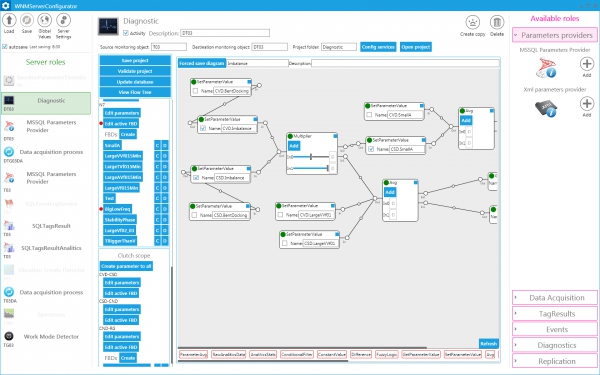Select Difference in block palette
The width and height of the screenshot is (600, 375).
coord(361,355)
